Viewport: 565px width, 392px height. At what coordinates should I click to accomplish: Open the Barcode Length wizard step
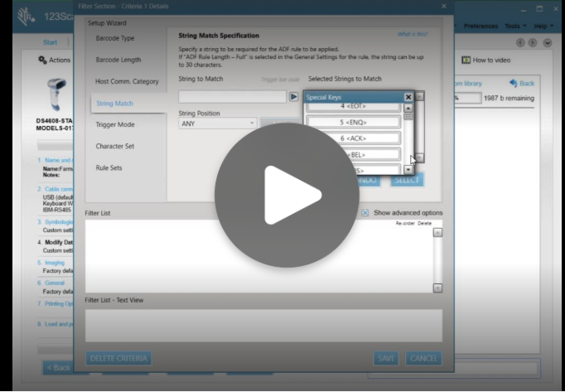118,60
